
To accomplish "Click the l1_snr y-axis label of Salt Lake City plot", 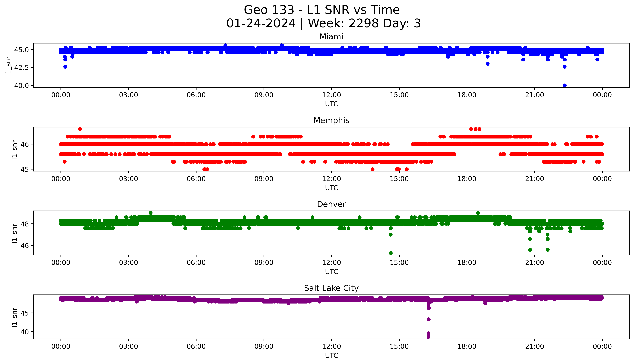I will point(15,318).
